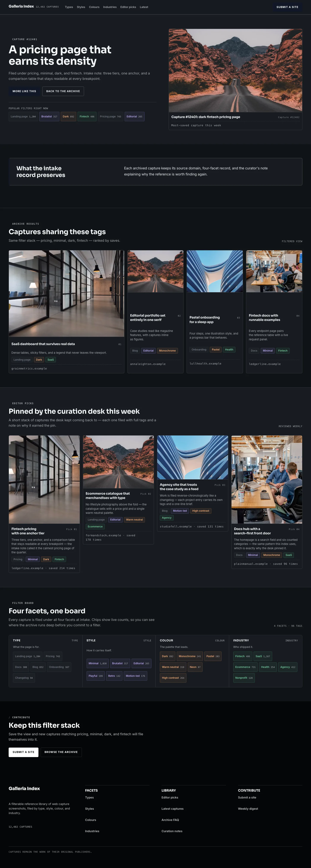
Task: Toggle the Ecommerce 731 industry filter
Action: (245, 667)
